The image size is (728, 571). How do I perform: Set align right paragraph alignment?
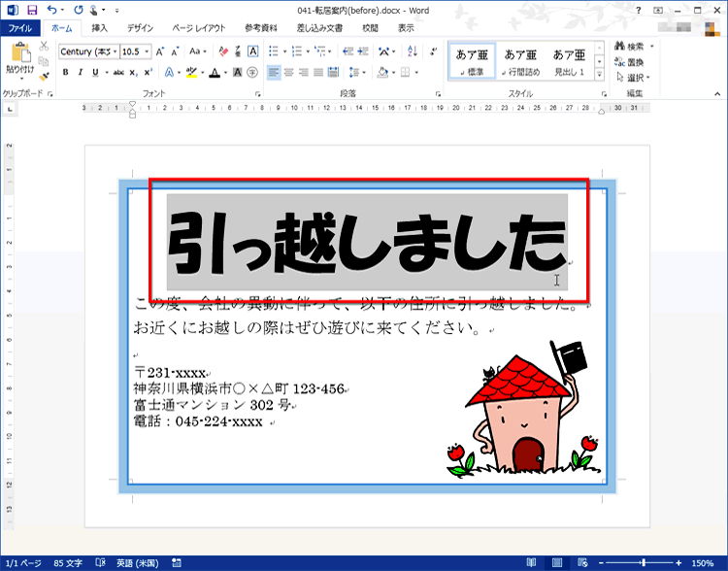pyautogui.click(x=304, y=73)
